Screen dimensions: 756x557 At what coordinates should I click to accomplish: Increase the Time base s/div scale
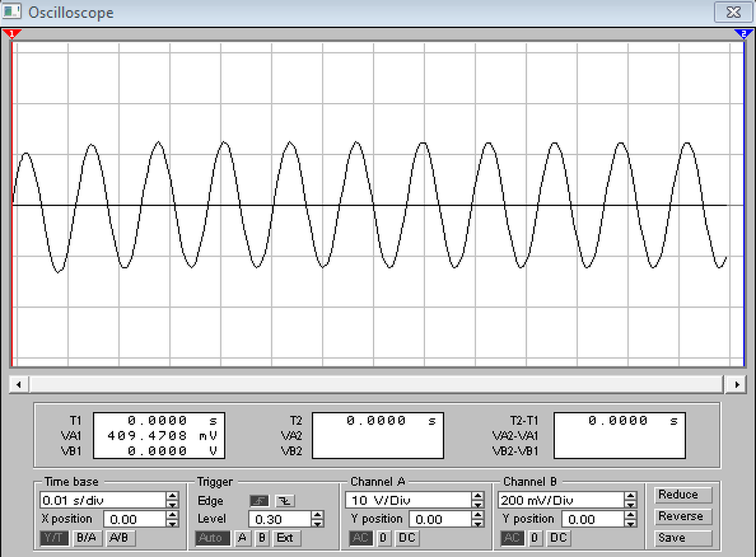[172, 496]
